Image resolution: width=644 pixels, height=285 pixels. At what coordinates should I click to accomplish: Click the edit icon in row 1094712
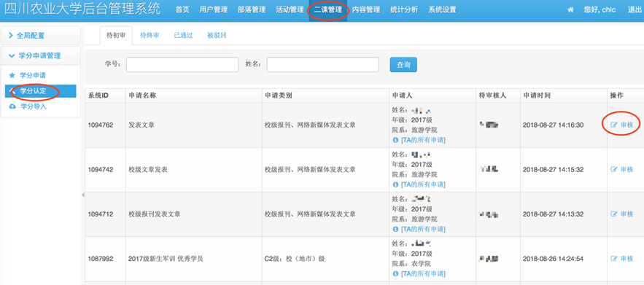click(614, 214)
